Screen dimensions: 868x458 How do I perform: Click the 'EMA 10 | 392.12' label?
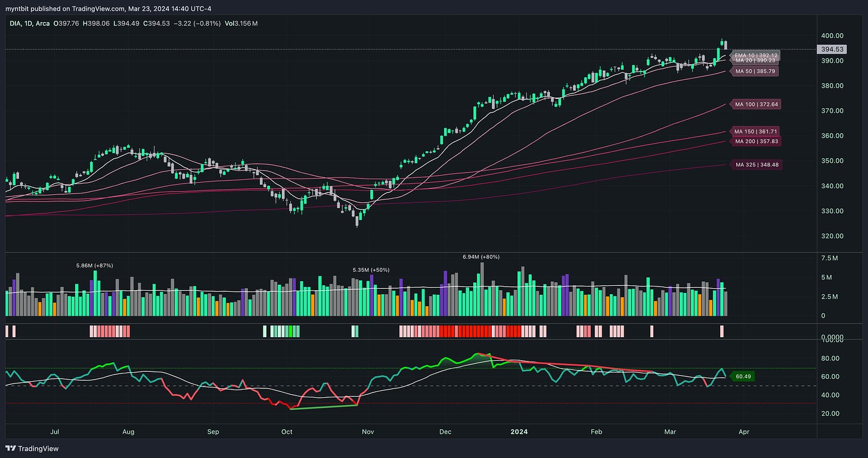pos(755,55)
